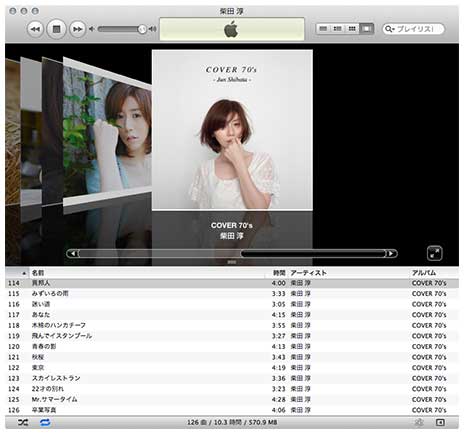The image size is (464, 434).
Task: Click the 4:00 time of track 114
Action: coord(279,283)
